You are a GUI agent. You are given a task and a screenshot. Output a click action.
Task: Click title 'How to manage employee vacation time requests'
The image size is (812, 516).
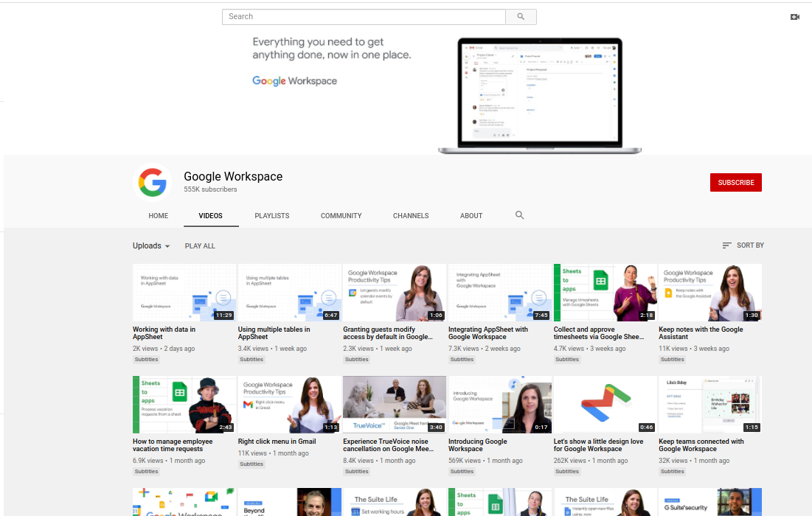(173, 445)
